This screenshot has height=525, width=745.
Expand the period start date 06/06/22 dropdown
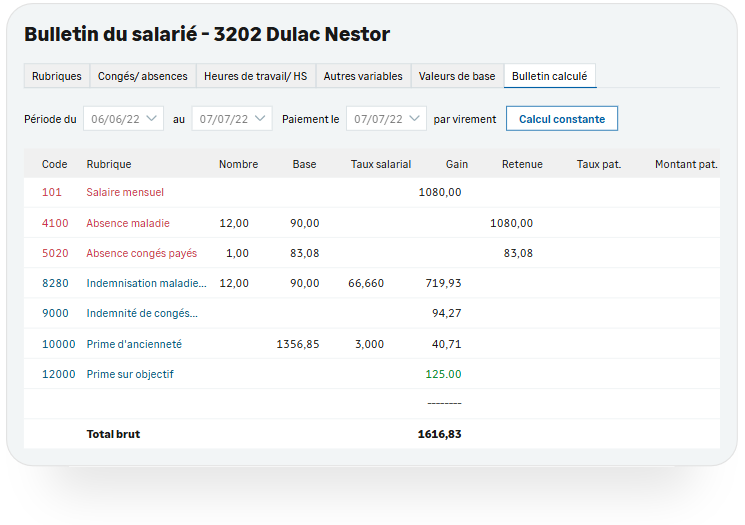pyautogui.click(x=123, y=119)
